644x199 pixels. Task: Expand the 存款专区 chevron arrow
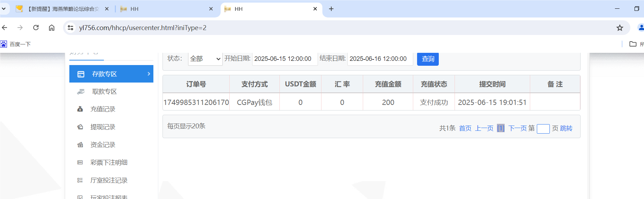pos(149,74)
